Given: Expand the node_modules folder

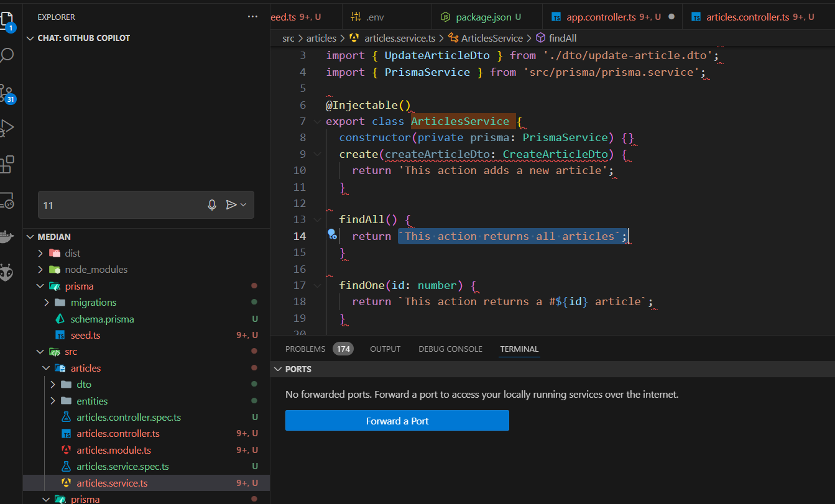Looking at the screenshot, I should coord(40,270).
